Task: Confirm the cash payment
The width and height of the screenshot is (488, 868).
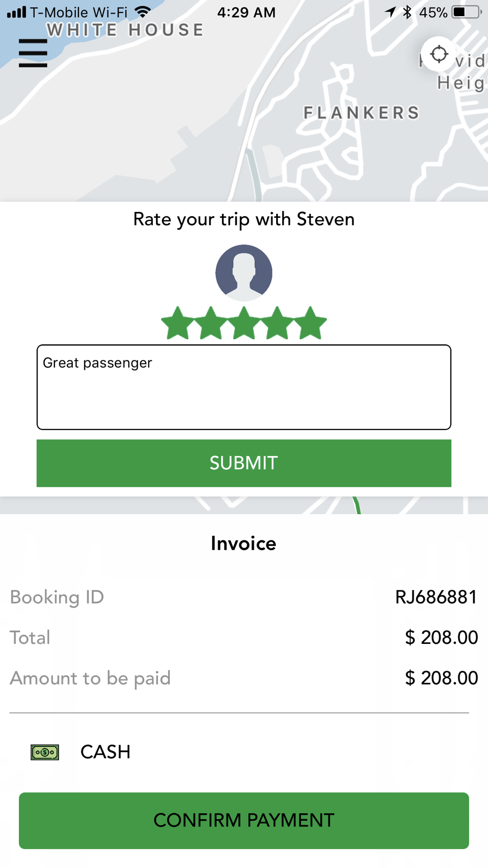Action: coord(244,820)
